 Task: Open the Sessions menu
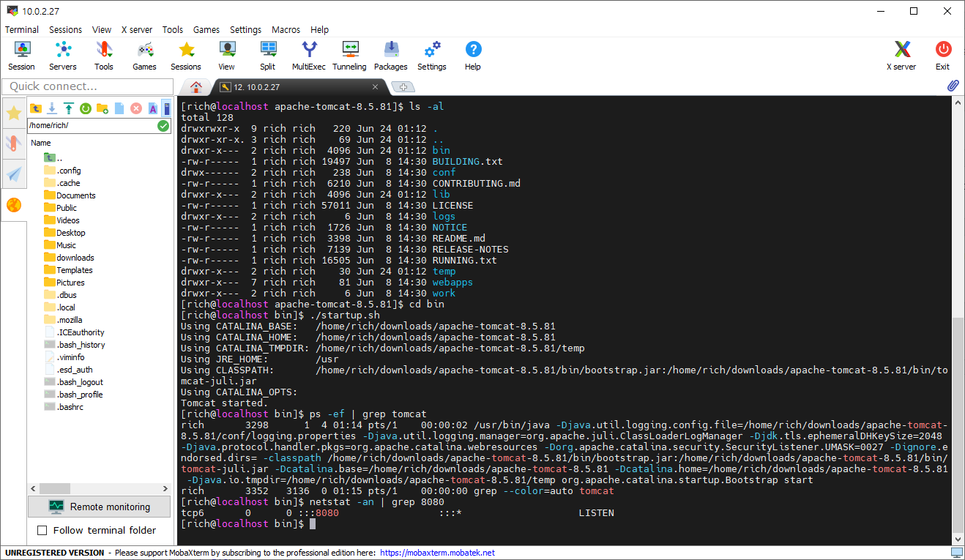(x=66, y=30)
